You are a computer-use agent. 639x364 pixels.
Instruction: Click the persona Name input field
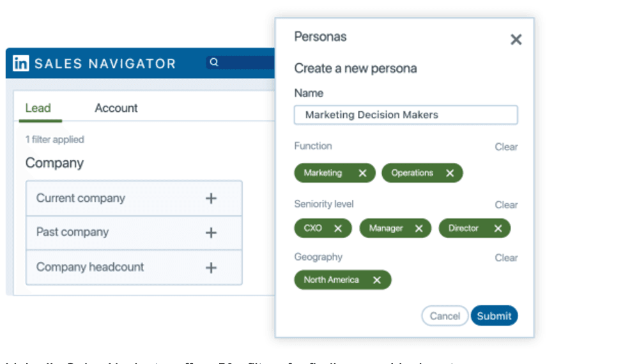[x=406, y=115]
